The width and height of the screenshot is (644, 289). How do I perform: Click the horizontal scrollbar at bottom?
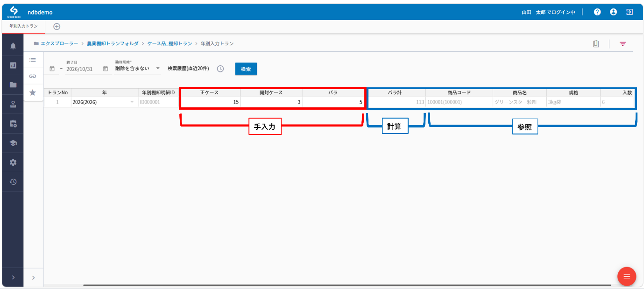point(347,285)
